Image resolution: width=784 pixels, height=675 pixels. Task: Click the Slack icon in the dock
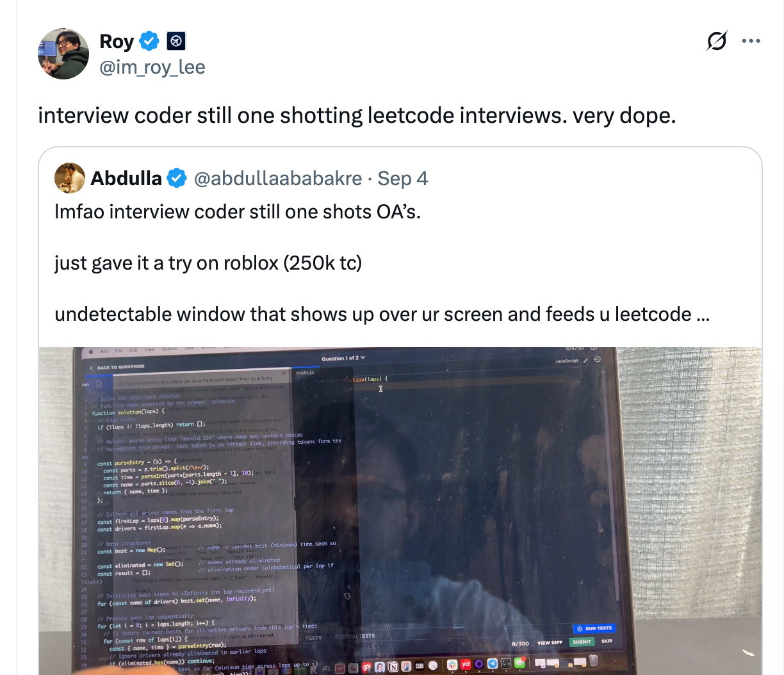452,664
